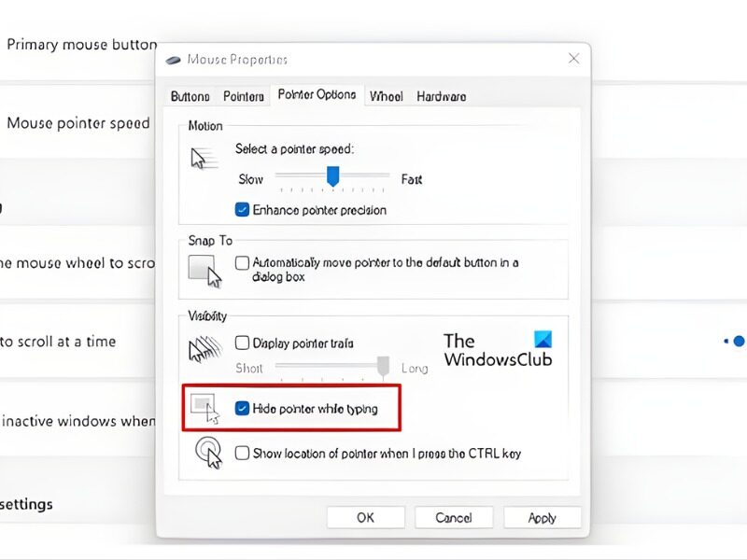Close the Mouse Properties dialog

point(573,59)
